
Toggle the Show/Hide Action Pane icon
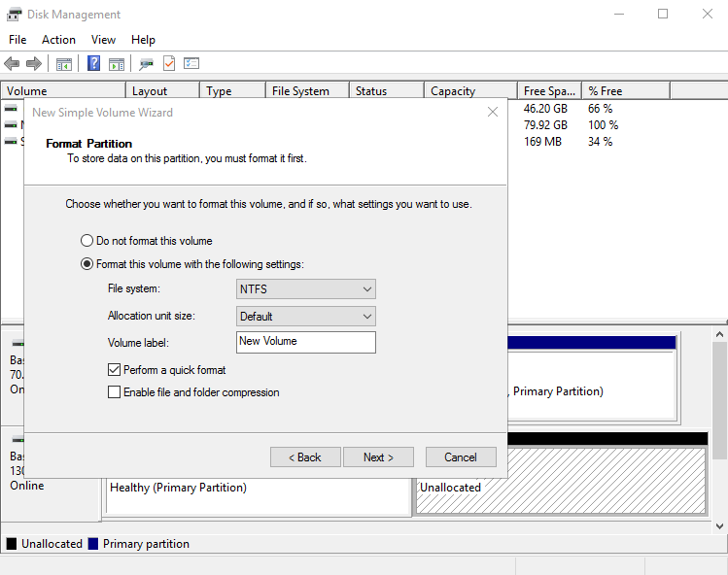(117, 63)
